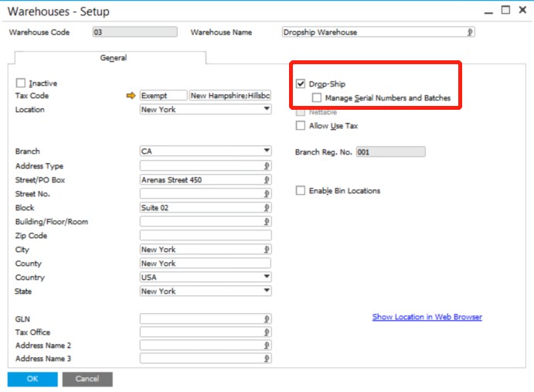This screenshot has width=534, height=392.
Task: Click the translation icon in Tax Office field
Action: click(x=267, y=332)
